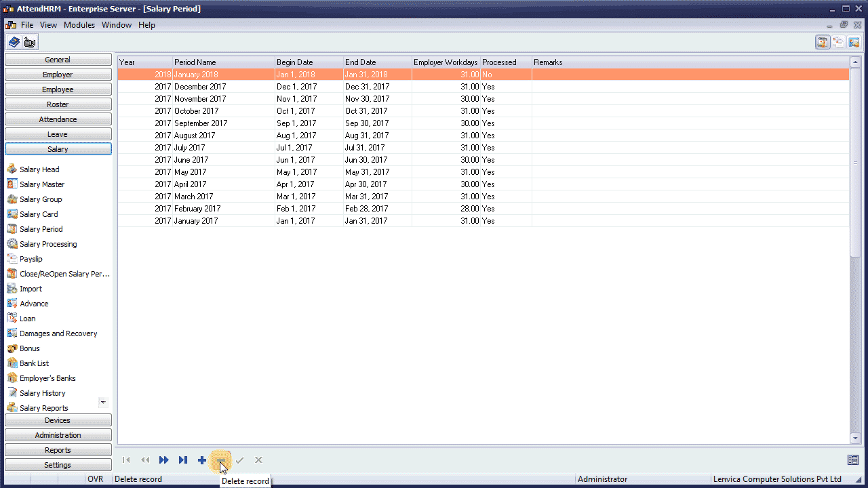Select the February 2017 period row
868x488 pixels.
coord(484,209)
